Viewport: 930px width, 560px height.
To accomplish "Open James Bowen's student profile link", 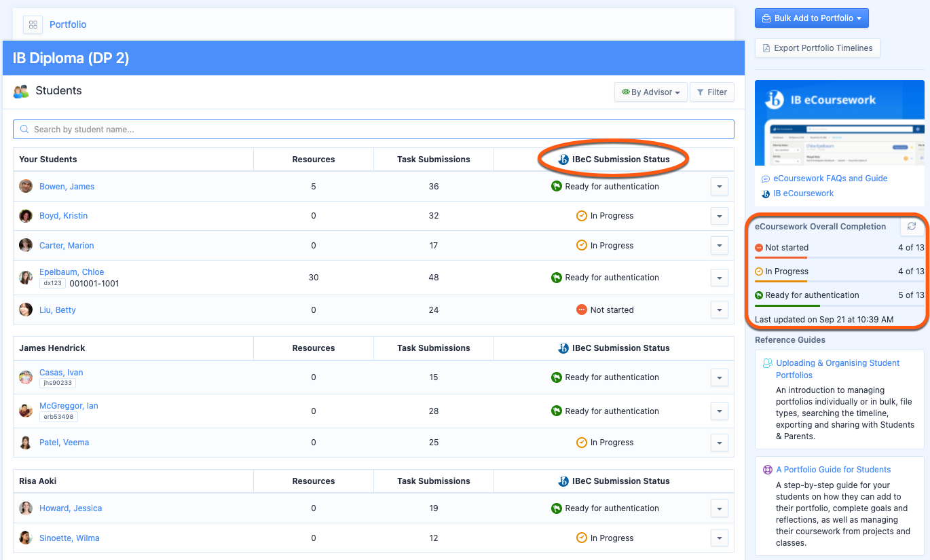I will pos(67,187).
